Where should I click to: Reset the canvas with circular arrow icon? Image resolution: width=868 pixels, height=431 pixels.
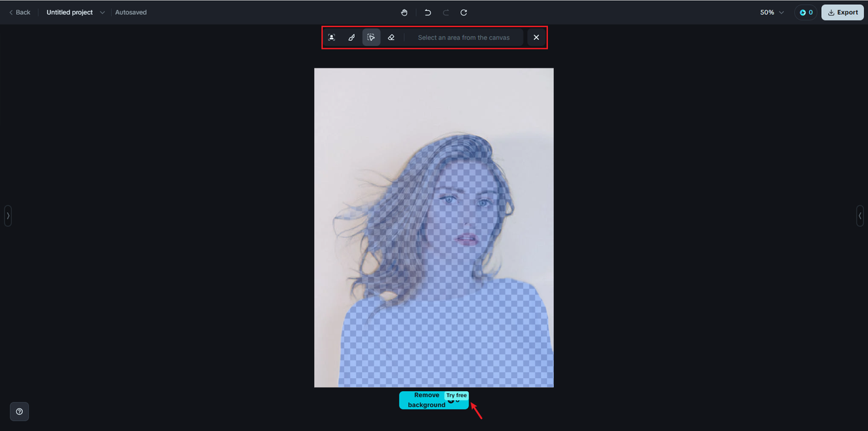coord(464,12)
